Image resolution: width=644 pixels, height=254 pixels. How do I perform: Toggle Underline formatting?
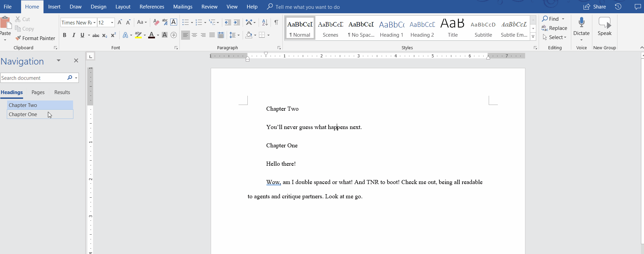pos(82,35)
